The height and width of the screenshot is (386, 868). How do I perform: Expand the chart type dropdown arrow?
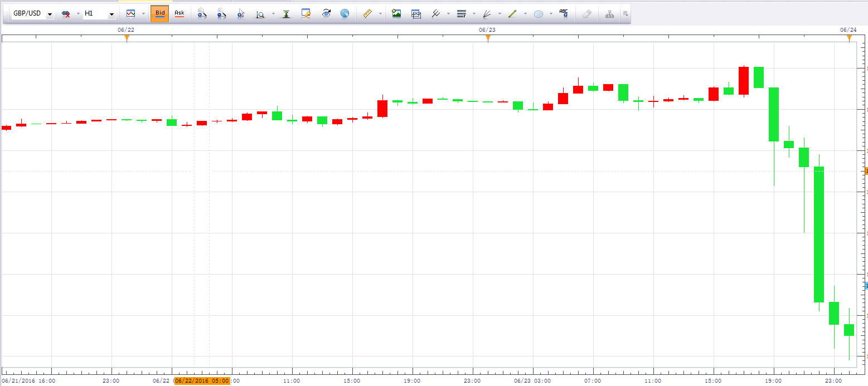click(143, 14)
